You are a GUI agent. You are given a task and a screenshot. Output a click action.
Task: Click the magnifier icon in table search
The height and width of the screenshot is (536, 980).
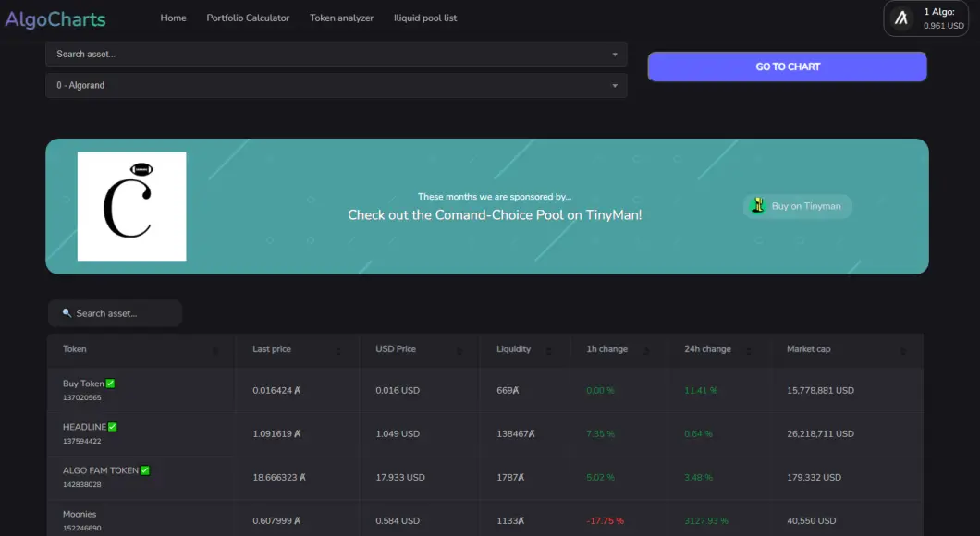click(x=67, y=313)
